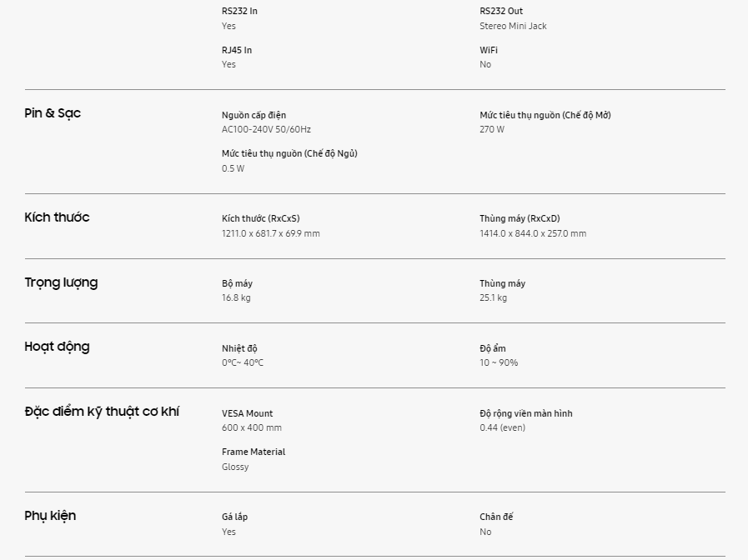Image resolution: width=748 pixels, height=560 pixels.
Task: Select the RJ45 In label
Action: 237,50
